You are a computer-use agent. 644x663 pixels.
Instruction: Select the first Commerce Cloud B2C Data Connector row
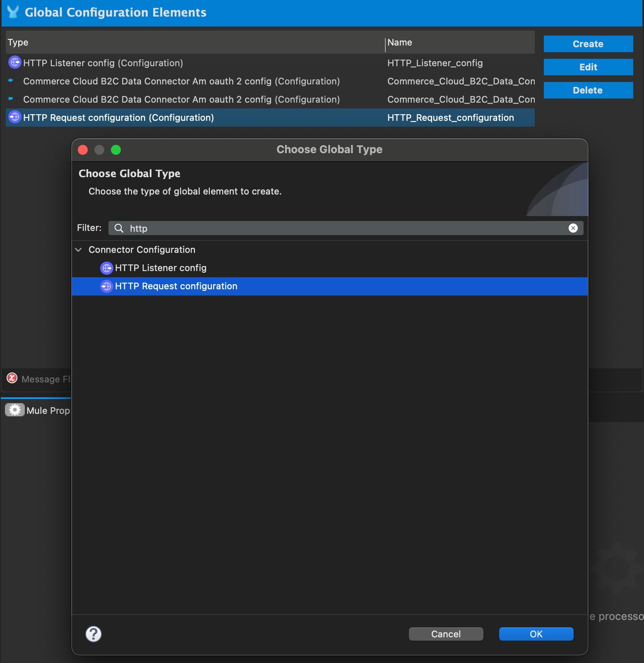[270, 81]
